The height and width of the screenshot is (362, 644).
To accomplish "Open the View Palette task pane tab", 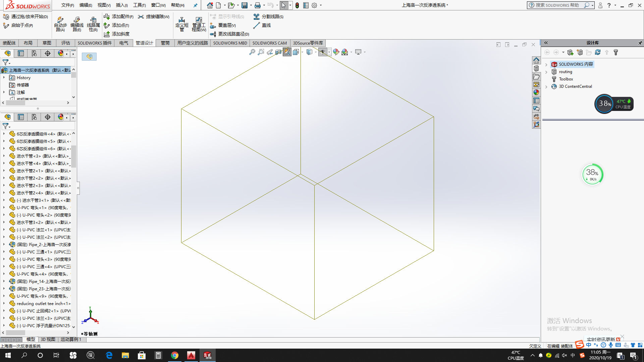I will click(536, 84).
